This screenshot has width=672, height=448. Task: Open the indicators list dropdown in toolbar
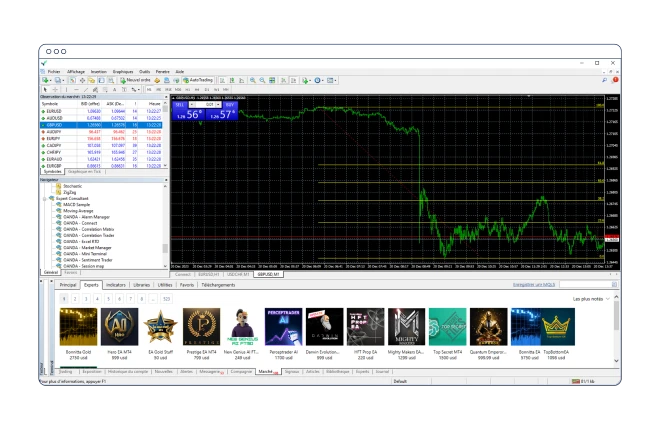[x=306, y=80]
